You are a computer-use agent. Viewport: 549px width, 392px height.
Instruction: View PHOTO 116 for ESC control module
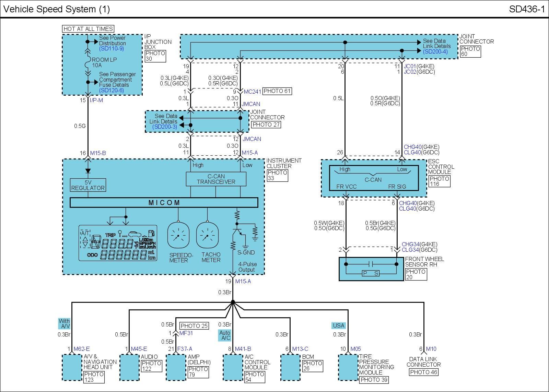pyautogui.click(x=439, y=181)
